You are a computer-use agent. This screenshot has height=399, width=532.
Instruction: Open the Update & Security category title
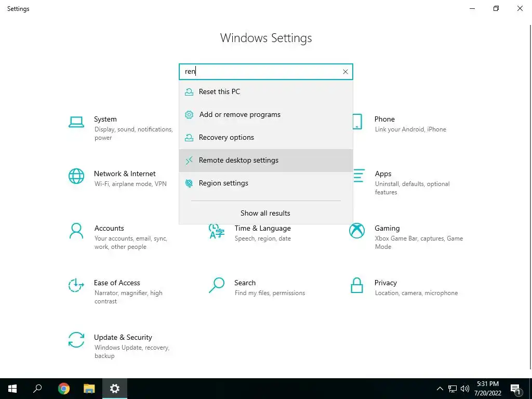click(123, 337)
